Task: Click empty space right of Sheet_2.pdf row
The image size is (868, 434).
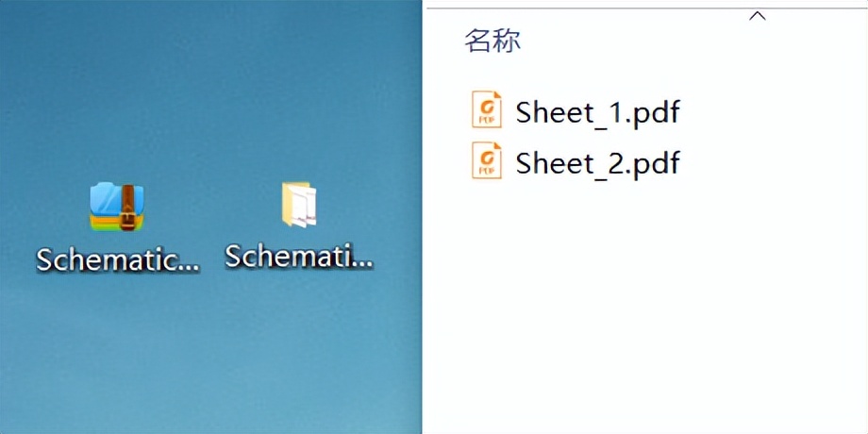Action: [774, 163]
